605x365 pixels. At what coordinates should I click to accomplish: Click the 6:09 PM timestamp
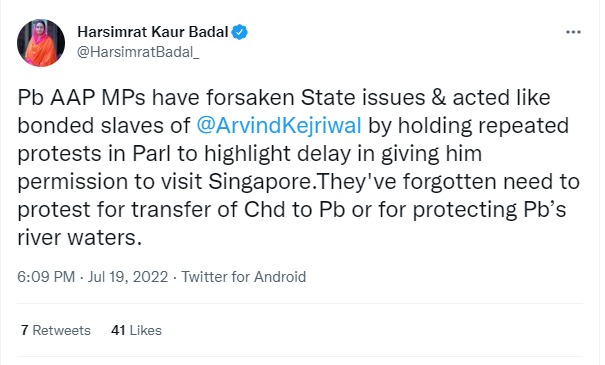[46, 277]
